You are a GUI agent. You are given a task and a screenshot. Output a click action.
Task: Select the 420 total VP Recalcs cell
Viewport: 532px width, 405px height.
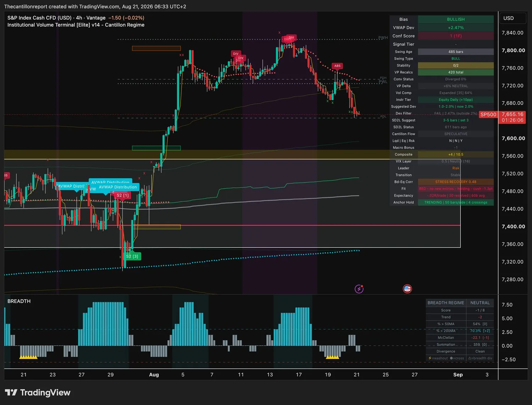[456, 72]
